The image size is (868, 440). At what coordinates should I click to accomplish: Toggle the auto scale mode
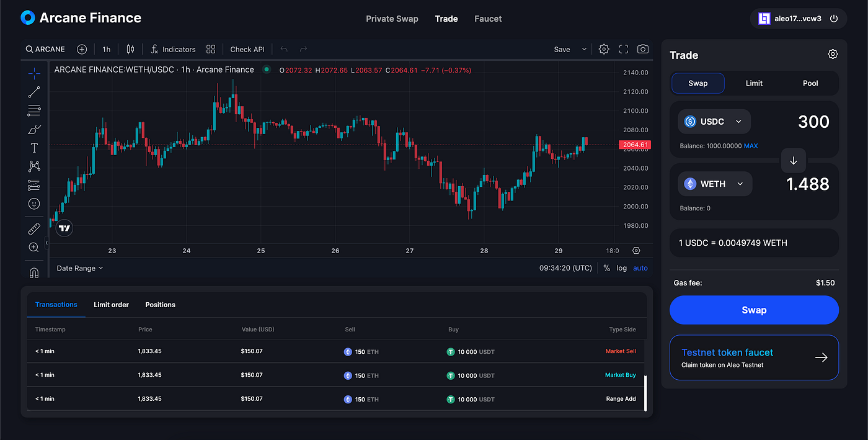(x=640, y=268)
